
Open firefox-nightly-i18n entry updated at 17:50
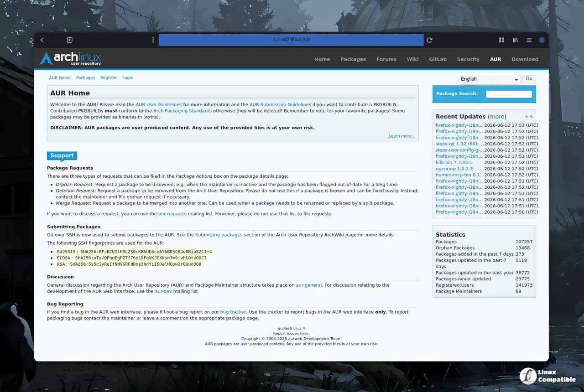(459, 212)
